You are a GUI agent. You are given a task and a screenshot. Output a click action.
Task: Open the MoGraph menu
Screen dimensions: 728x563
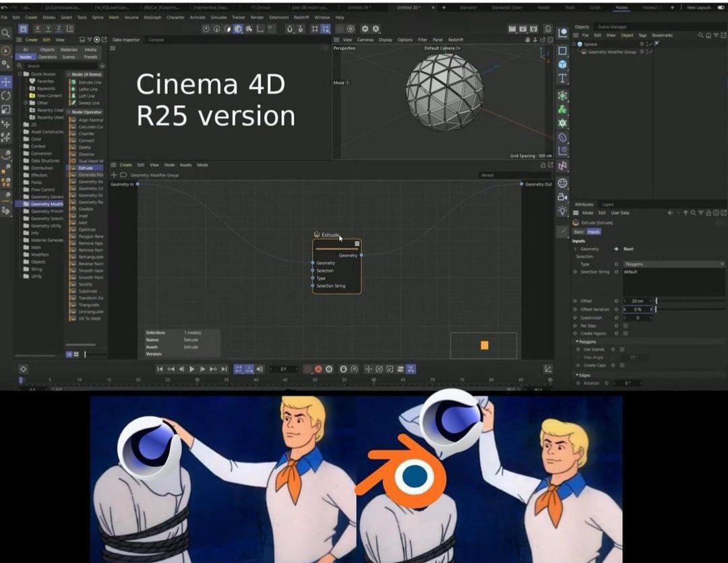point(152,17)
